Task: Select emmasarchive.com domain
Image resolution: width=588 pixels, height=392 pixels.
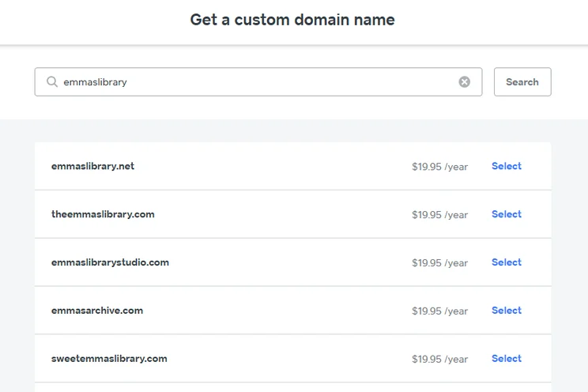Action: coord(507,311)
